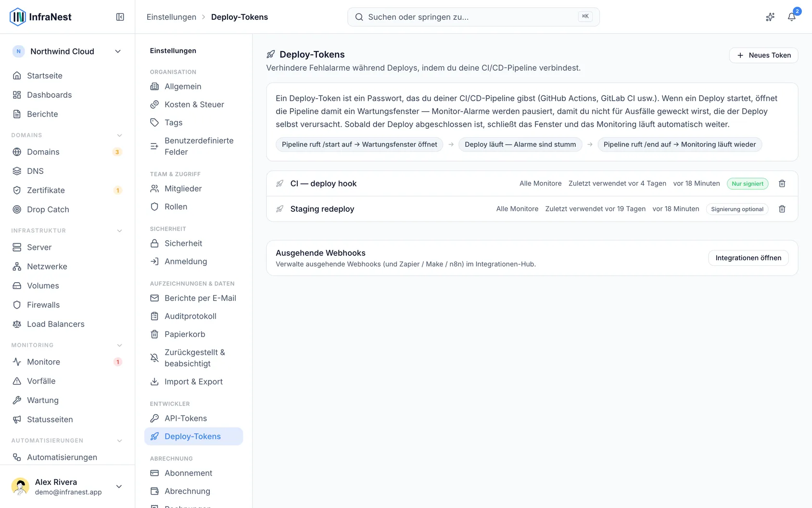Screen dimensions: 812x508
Task: Open Abrechnung settings
Action: 193,491
